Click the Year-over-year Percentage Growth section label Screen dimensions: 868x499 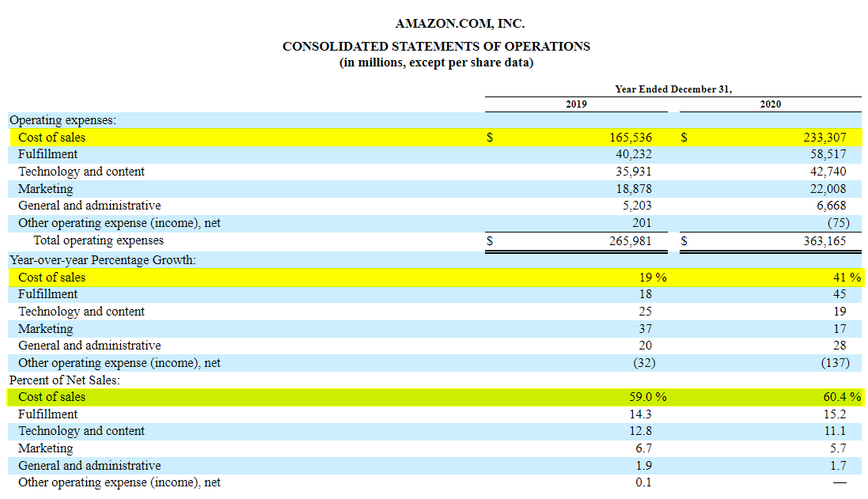click(102, 259)
